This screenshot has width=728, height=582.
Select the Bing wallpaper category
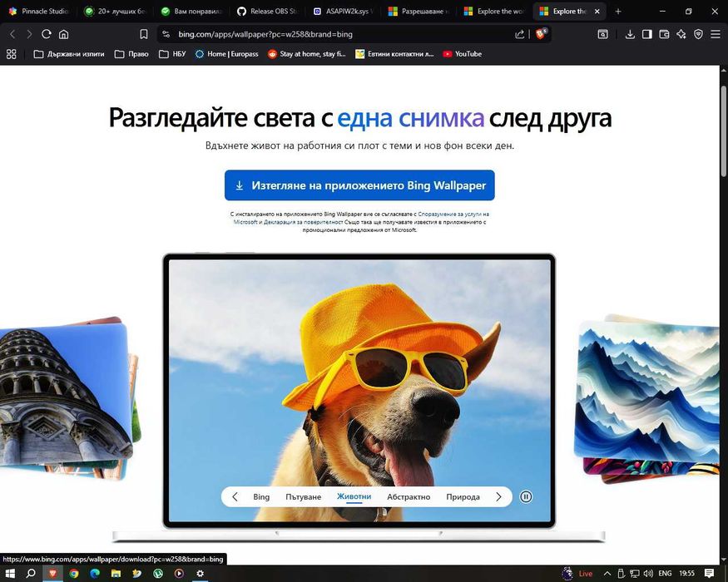261,497
